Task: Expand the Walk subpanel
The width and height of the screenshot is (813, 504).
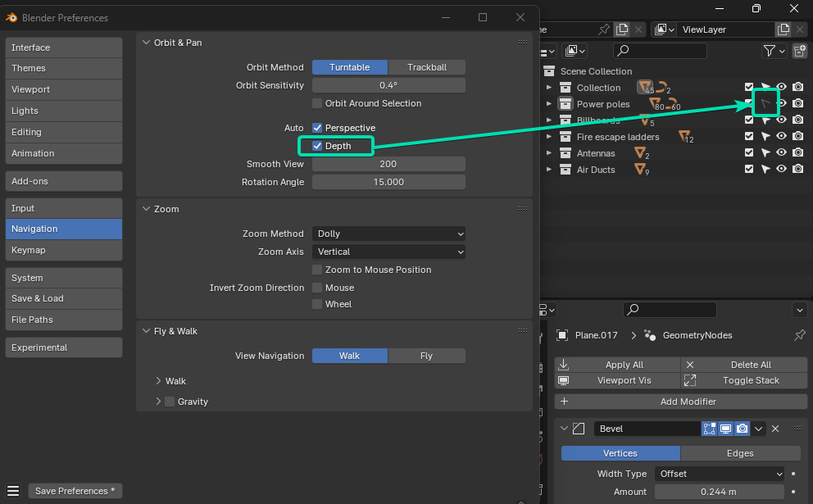Action: point(159,381)
